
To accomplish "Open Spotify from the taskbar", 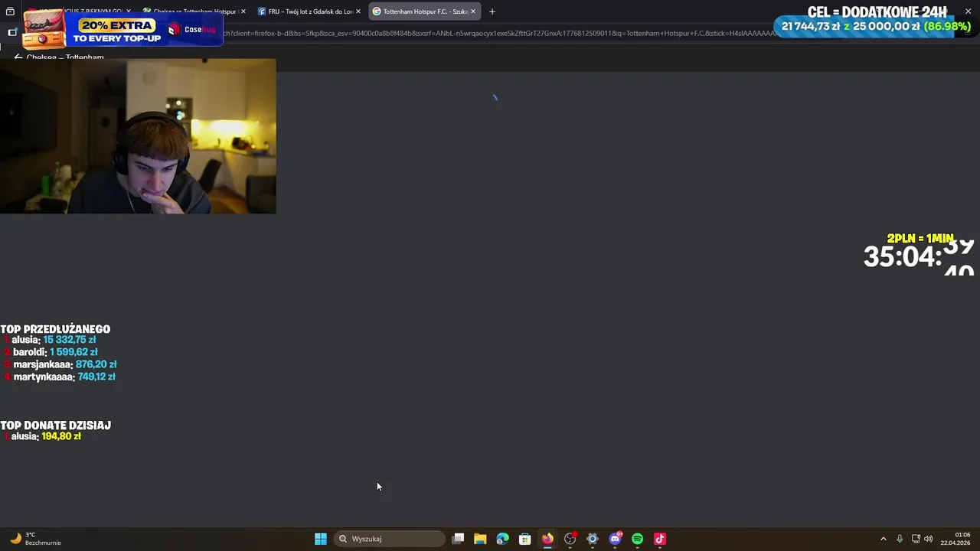I will [637, 539].
